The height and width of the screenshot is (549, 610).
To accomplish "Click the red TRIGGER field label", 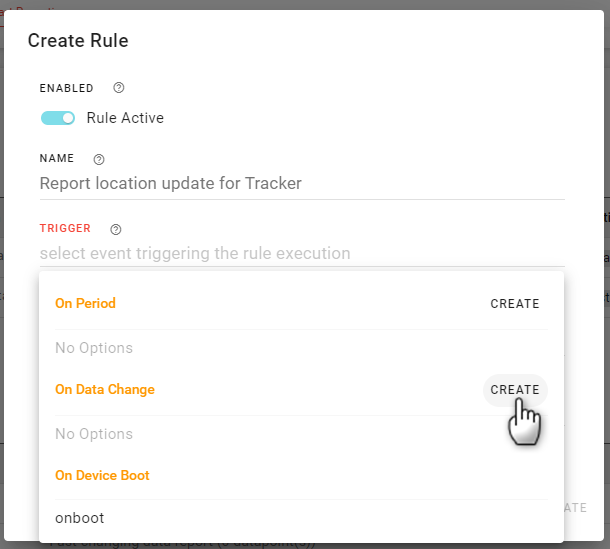I will 65,229.
